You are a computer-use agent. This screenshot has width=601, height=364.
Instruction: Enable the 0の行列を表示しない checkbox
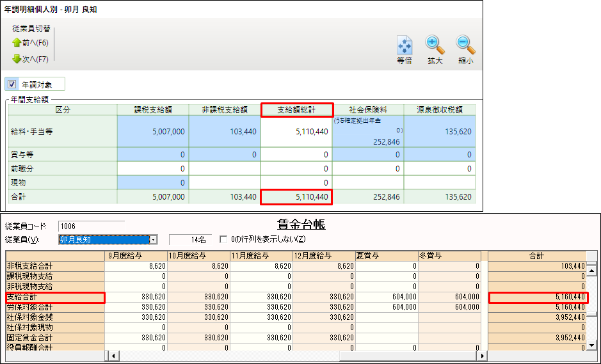click(x=223, y=239)
